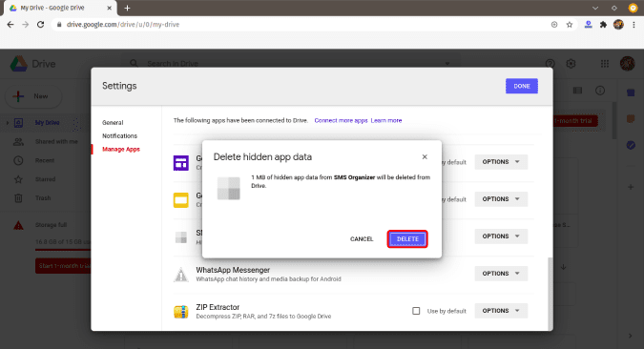Open search options dropdown arrow
The width and height of the screenshot is (644, 349).
pos(447,64)
